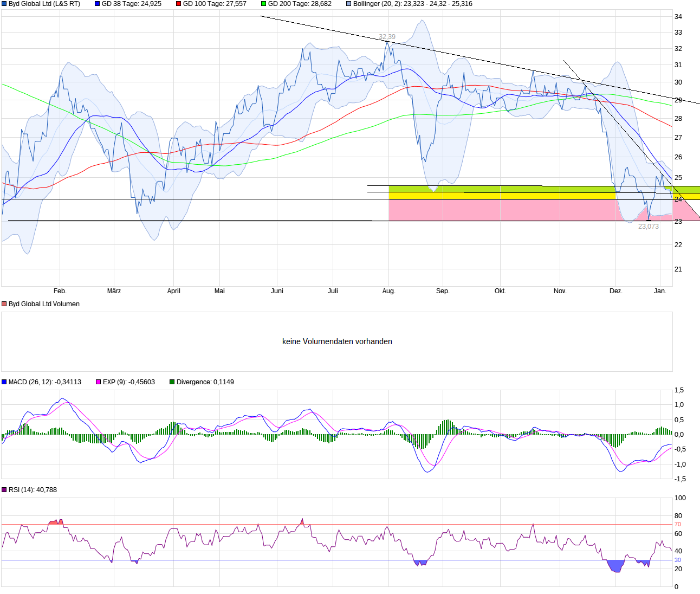This screenshot has height=594, width=700.
Task: Click the purple RSI (14) legend square
Action: pos(4,490)
